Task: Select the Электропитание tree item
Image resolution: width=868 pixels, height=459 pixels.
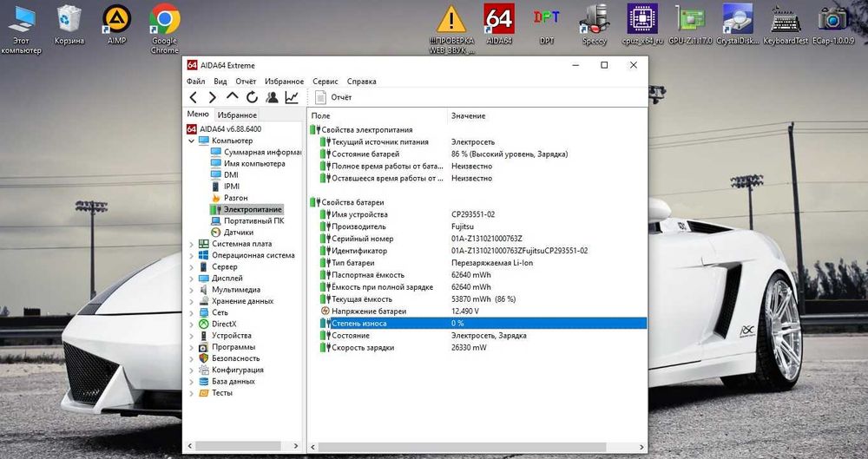Action: pos(247,209)
